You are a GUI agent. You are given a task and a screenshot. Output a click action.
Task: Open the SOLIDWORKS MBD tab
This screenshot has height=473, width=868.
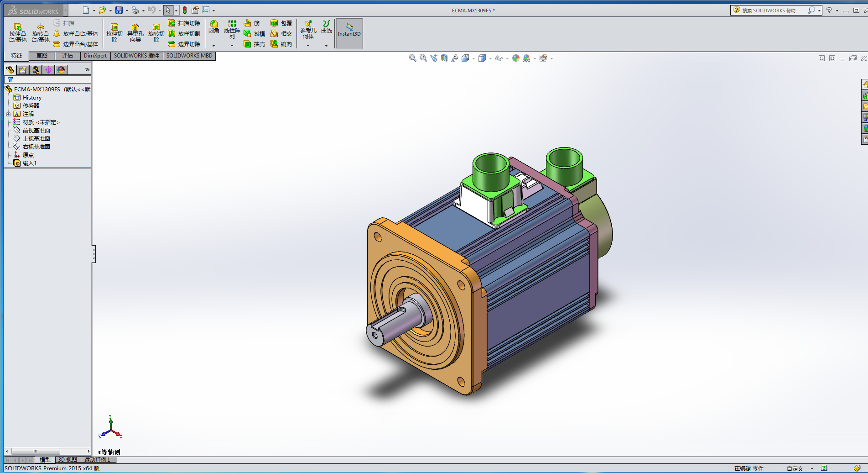(x=189, y=56)
